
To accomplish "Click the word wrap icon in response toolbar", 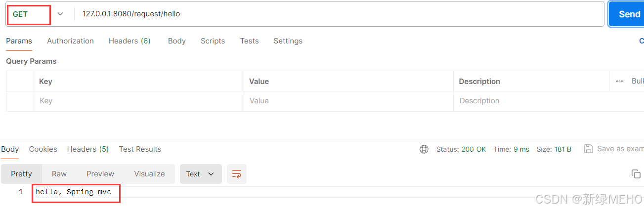I will pyautogui.click(x=237, y=174).
